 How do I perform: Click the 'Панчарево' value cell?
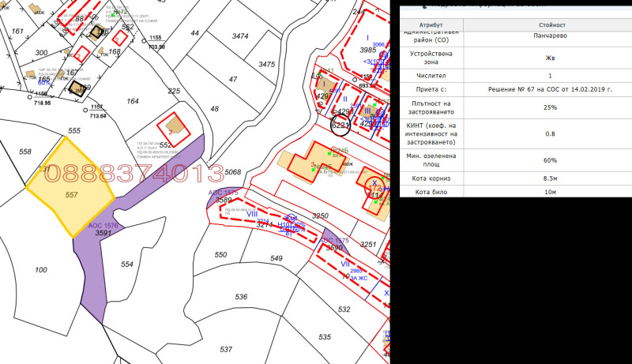[550, 36]
